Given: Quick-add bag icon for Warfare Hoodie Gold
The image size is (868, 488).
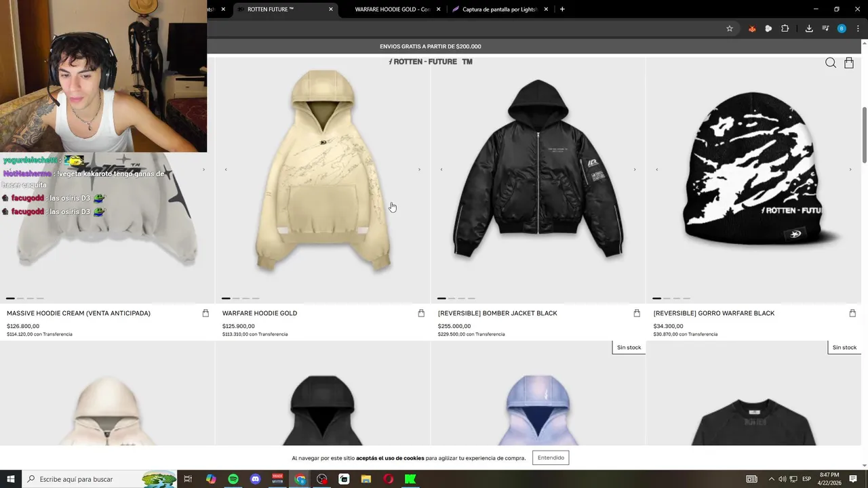Looking at the screenshot, I should pos(421,313).
